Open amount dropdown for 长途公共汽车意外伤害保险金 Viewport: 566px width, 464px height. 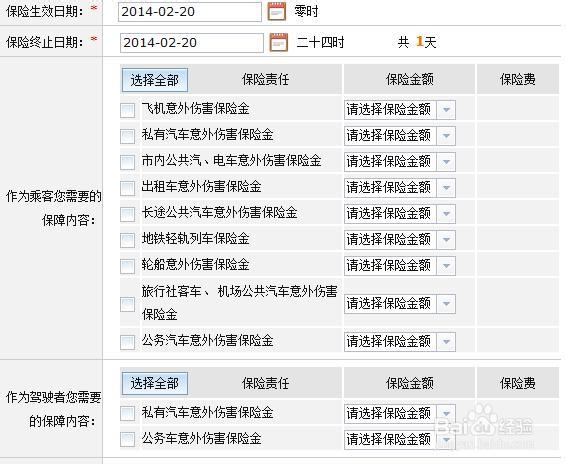(x=400, y=214)
